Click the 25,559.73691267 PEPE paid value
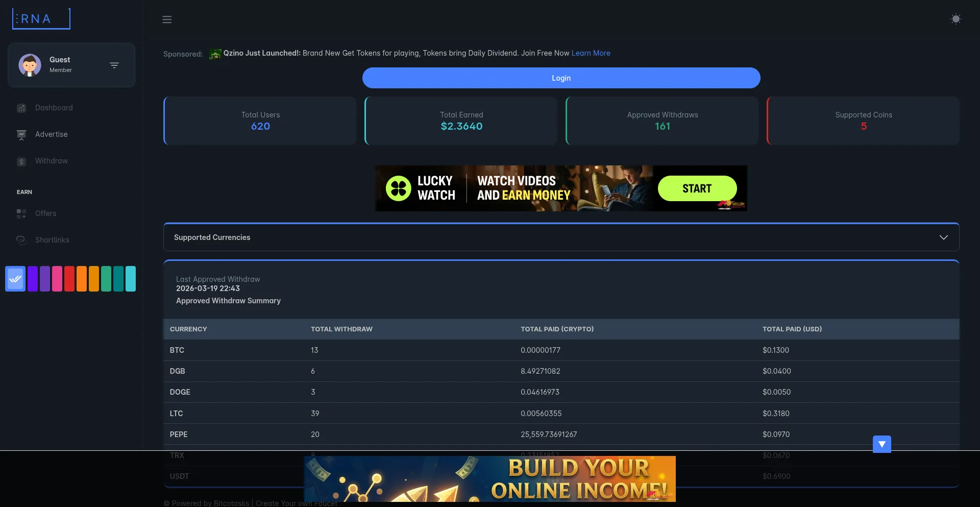The image size is (980, 507). pos(549,434)
